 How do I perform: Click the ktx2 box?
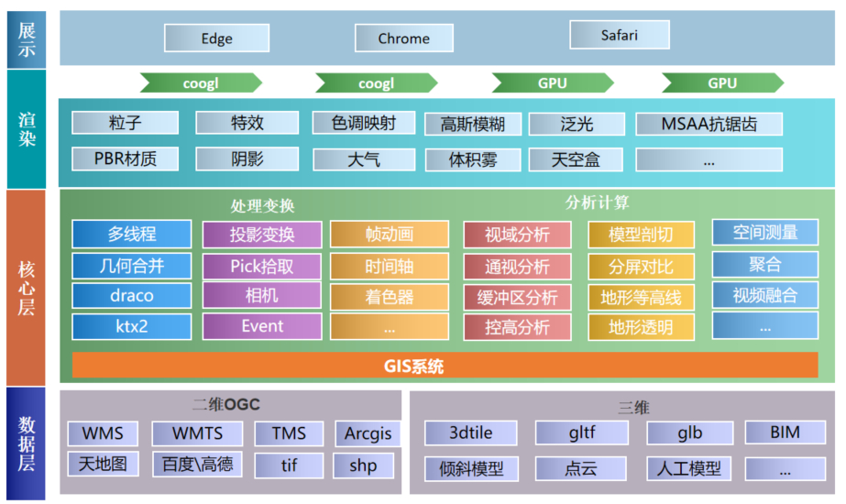(x=132, y=327)
